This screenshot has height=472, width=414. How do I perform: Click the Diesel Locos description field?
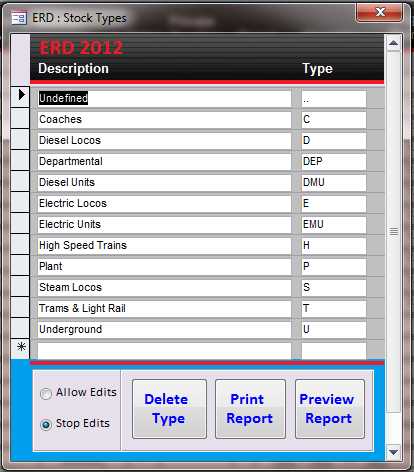pos(164,141)
